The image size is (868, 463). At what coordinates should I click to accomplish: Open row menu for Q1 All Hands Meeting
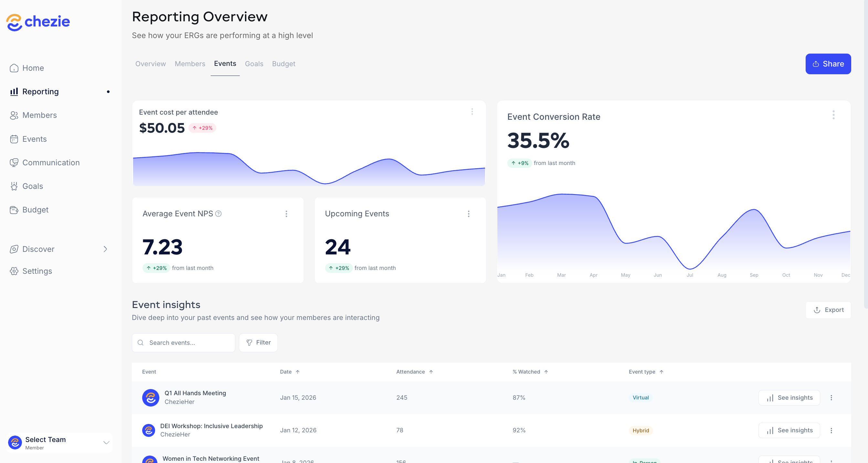click(831, 398)
